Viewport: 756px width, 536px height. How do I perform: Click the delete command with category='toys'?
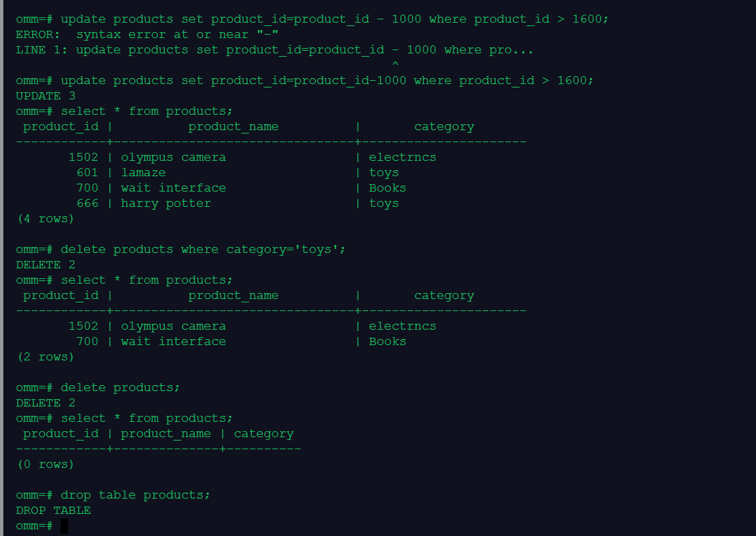tap(203, 250)
